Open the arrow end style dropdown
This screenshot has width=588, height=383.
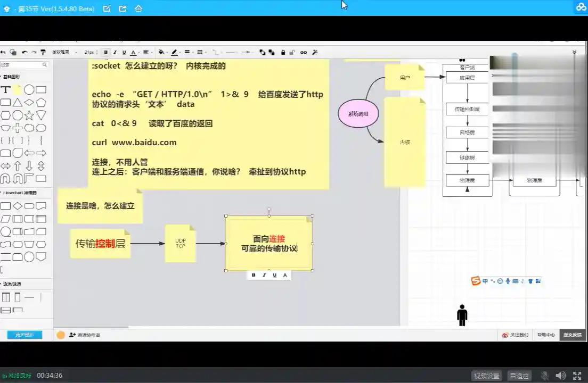(247, 53)
